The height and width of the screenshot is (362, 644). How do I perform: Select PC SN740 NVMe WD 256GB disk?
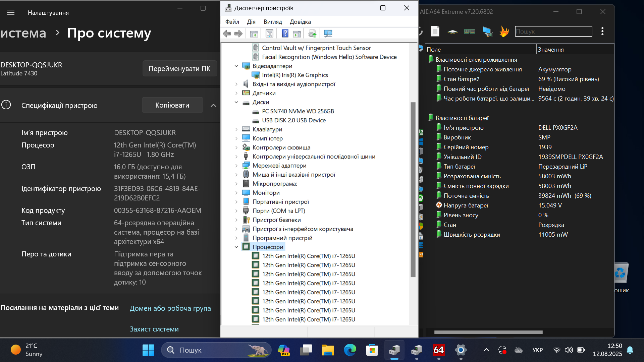point(298,111)
